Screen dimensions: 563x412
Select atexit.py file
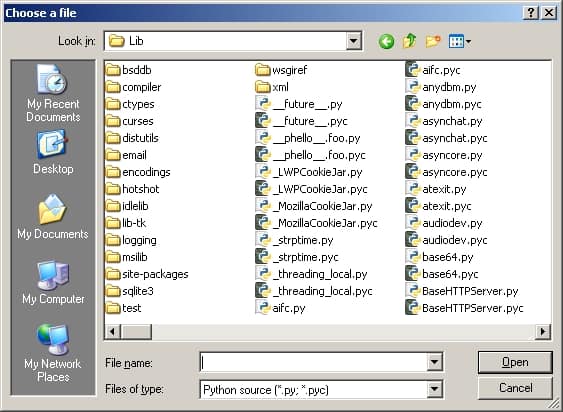coord(436,189)
